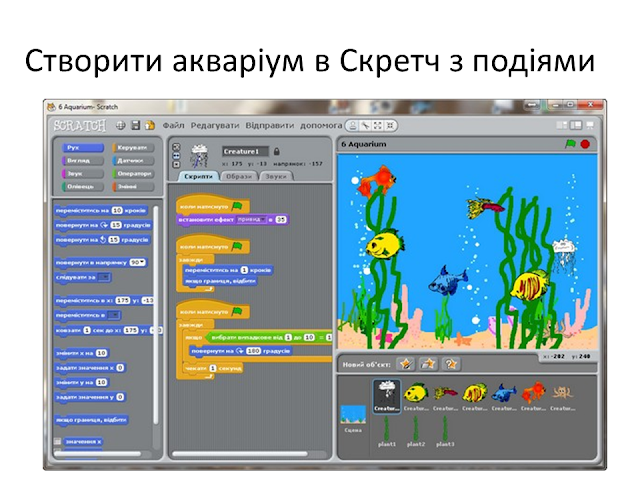Click the share project icon
This screenshot has width=640, height=480.
(x=150, y=125)
